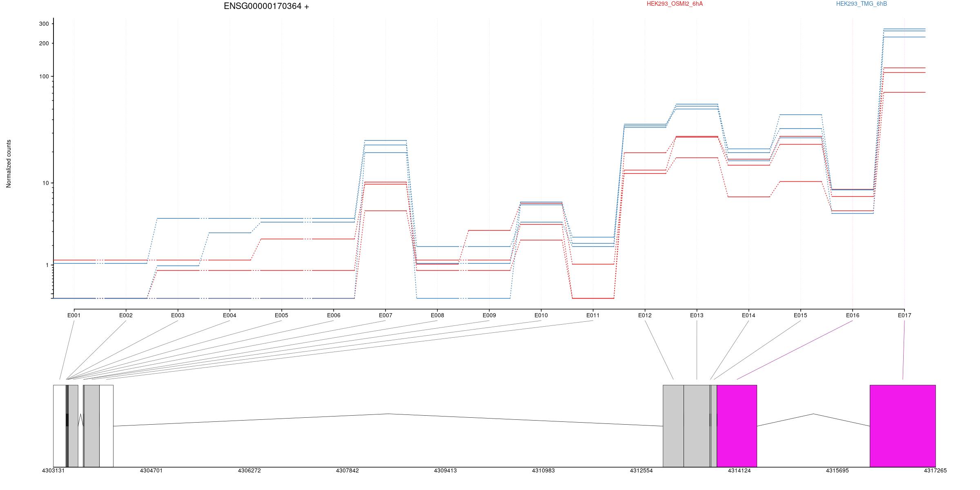The width and height of the screenshot is (980, 490).
Task: Click y-axis tick value 200
Action: (44, 43)
